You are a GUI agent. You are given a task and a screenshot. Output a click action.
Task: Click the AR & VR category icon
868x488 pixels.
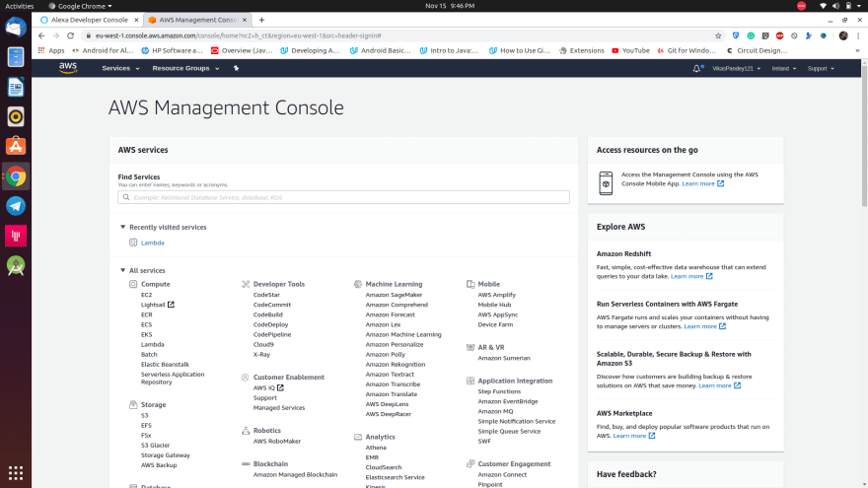tap(470, 347)
